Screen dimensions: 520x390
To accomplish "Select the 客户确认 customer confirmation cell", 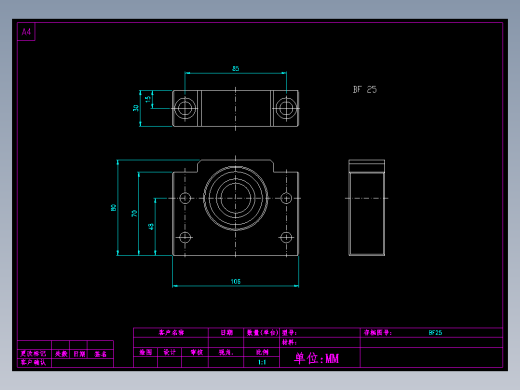I will coord(33,362).
